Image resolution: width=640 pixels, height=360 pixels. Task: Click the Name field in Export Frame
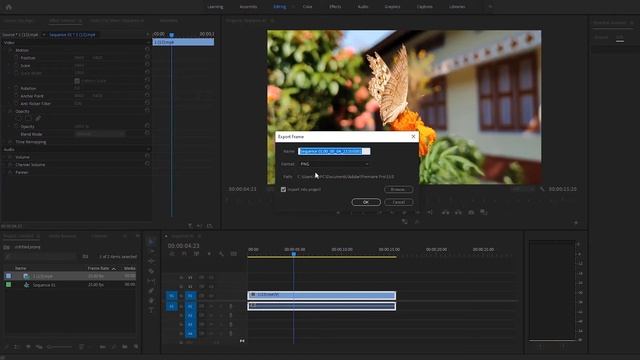pyautogui.click(x=334, y=151)
